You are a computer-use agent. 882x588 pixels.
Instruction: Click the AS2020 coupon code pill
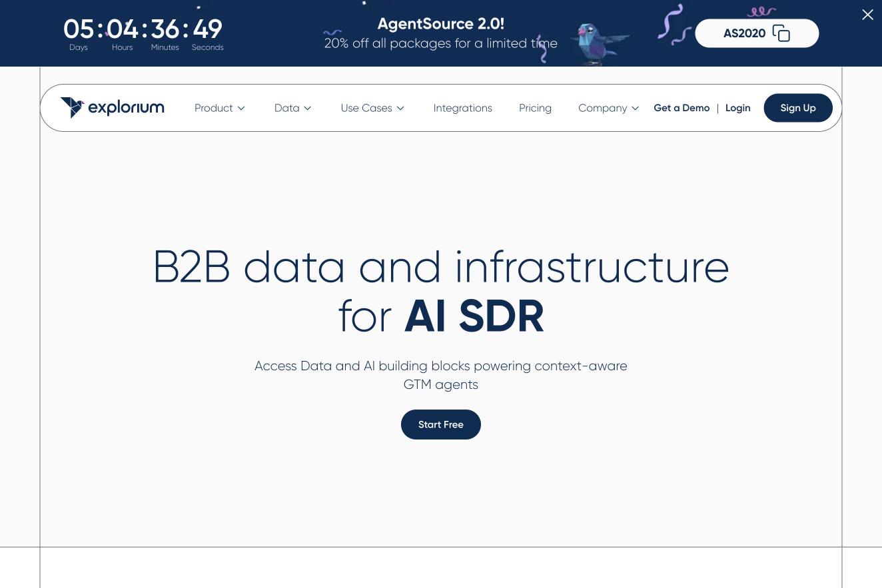pos(757,33)
